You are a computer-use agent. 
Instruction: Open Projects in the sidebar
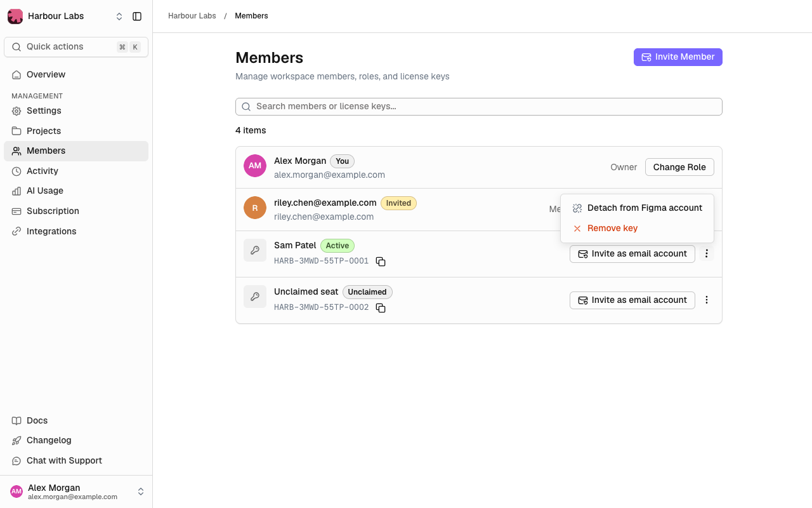pos(76,131)
